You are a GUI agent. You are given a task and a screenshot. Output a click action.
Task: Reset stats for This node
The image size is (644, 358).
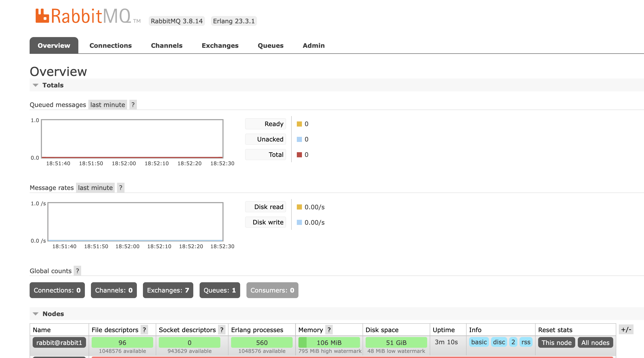556,343
